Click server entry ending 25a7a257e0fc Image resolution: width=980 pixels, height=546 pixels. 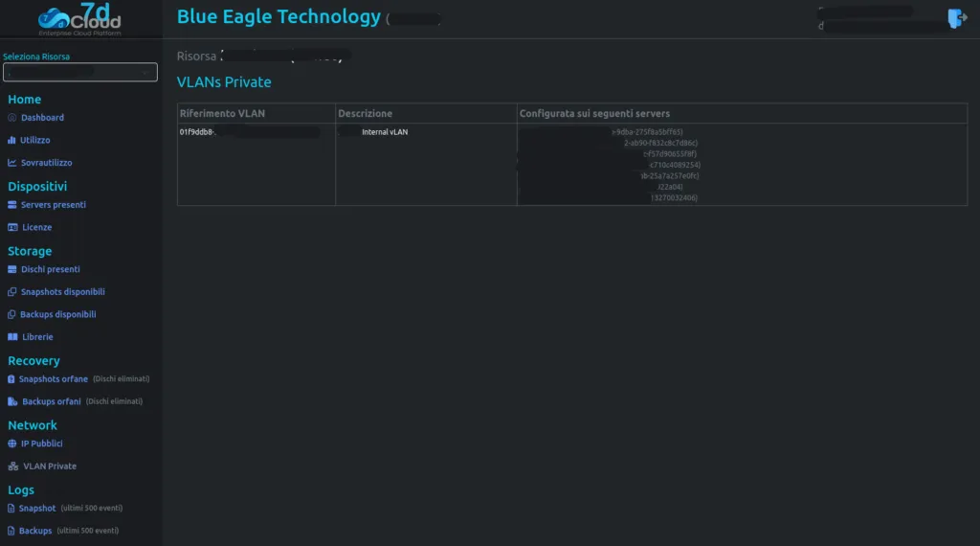coord(669,175)
